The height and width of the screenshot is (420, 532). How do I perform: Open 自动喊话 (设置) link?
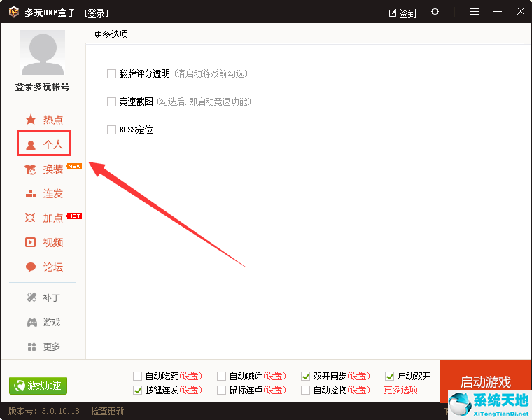click(x=275, y=376)
